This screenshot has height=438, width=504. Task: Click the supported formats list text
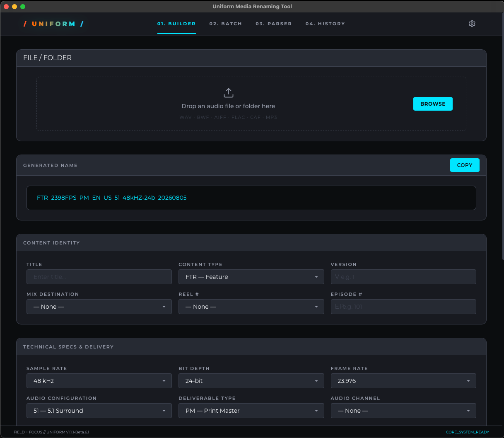(x=228, y=117)
